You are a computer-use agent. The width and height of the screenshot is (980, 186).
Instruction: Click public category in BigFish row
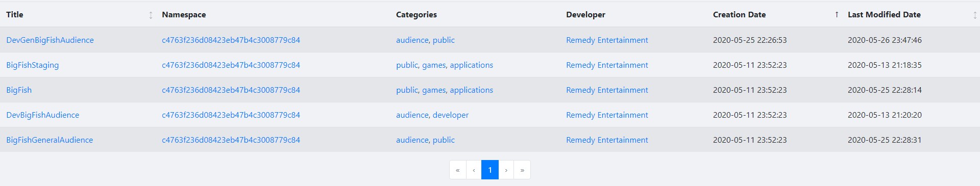click(x=407, y=90)
